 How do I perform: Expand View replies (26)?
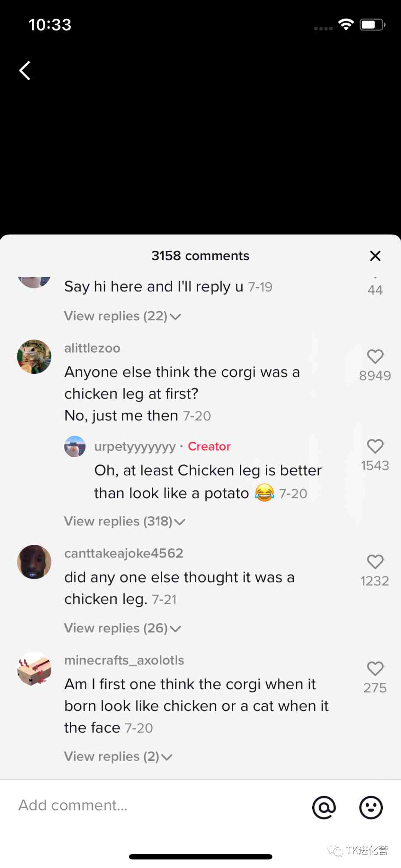[122, 628]
